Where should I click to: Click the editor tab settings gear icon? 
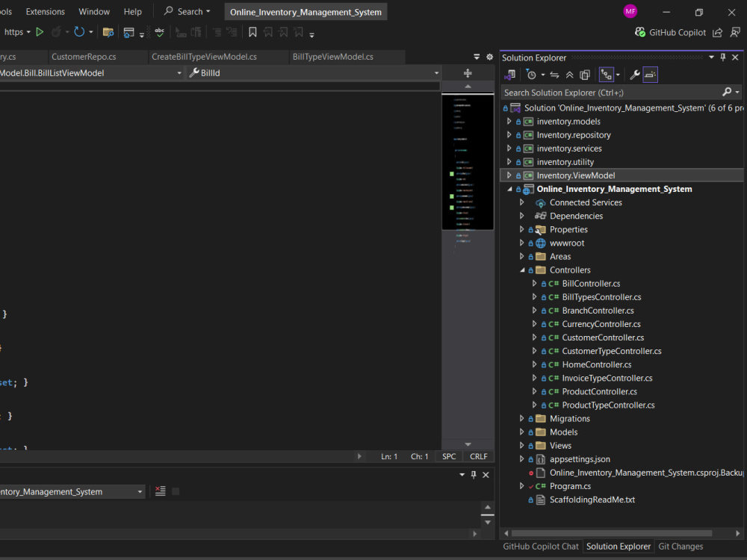point(490,57)
